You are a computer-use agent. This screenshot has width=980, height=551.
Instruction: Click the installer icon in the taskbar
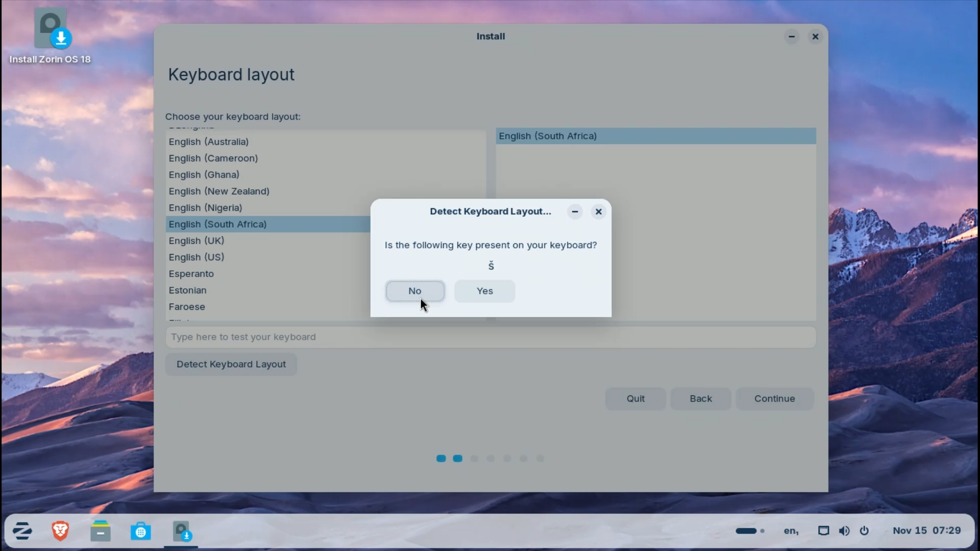(x=181, y=532)
